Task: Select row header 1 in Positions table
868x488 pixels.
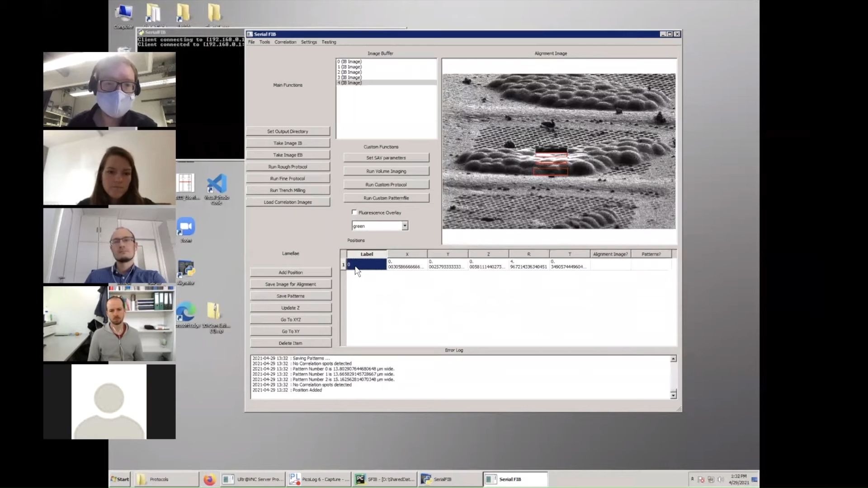Action: [343, 264]
